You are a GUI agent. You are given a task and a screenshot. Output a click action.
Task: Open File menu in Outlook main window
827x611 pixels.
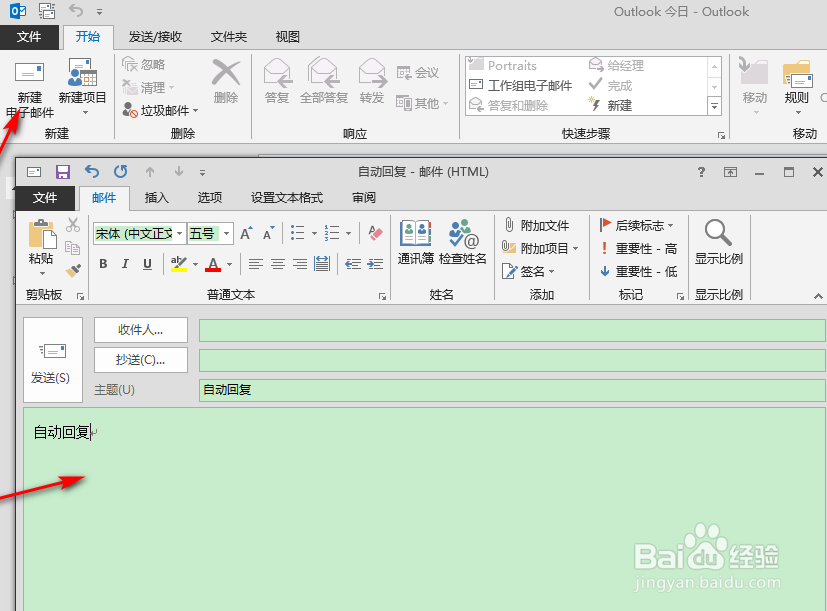coord(29,36)
